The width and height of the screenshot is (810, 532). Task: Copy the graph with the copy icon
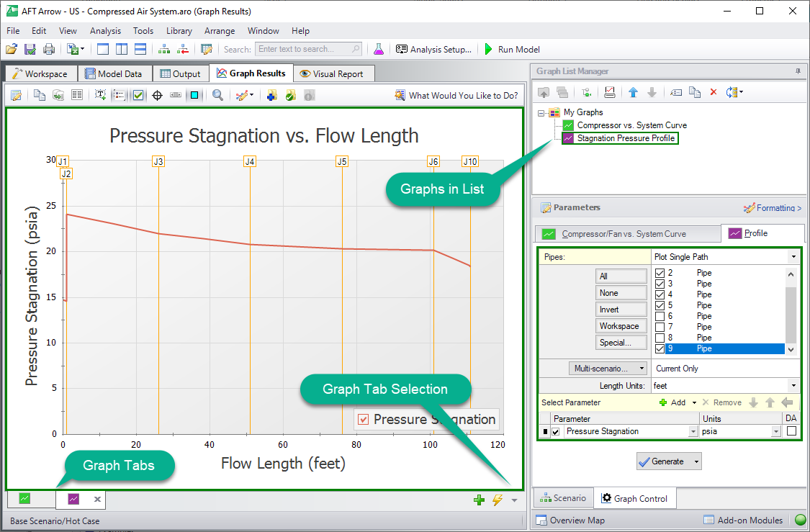pyautogui.click(x=40, y=95)
